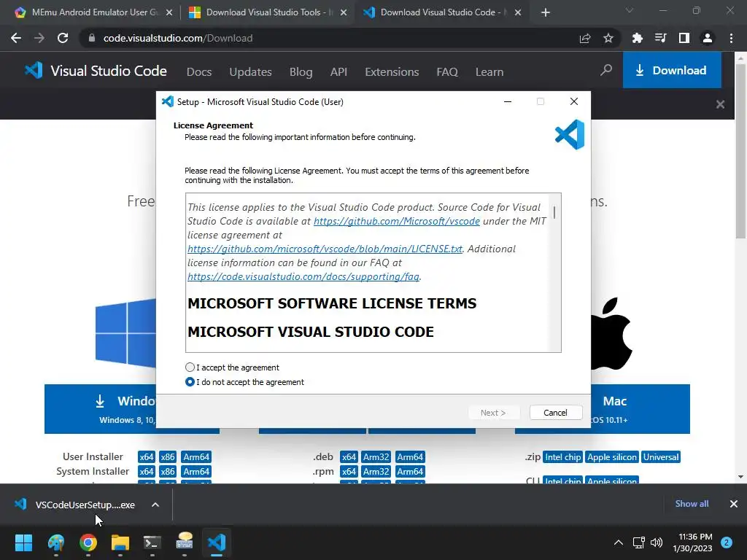Viewport: 747px width, 560px height.
Task: Show hidden tray icons chevron
Action: (619, 542)
